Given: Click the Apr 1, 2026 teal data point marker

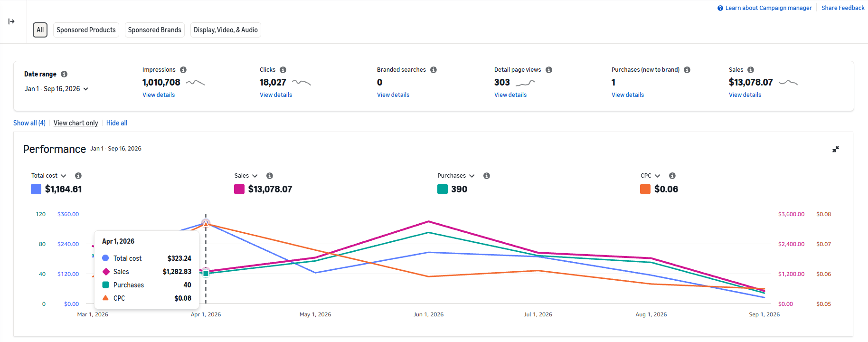Looking at the screenshot, I should coord(206,274).
